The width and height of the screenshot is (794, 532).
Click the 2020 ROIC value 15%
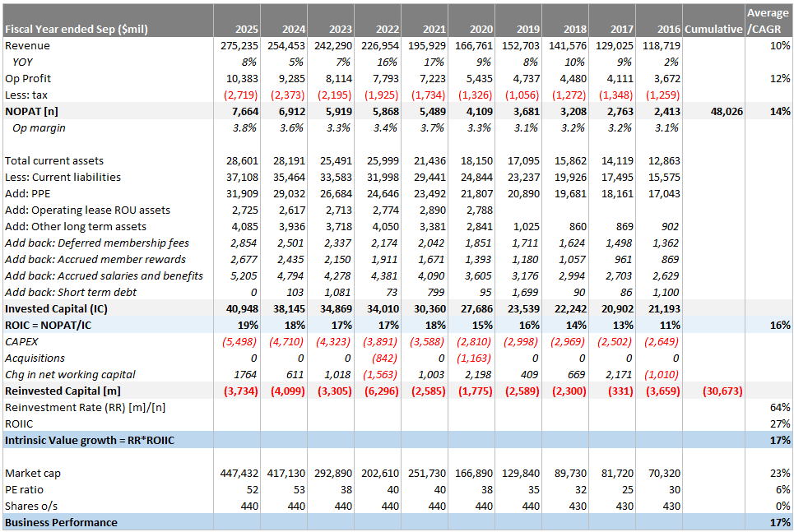(x=482, y=325)
